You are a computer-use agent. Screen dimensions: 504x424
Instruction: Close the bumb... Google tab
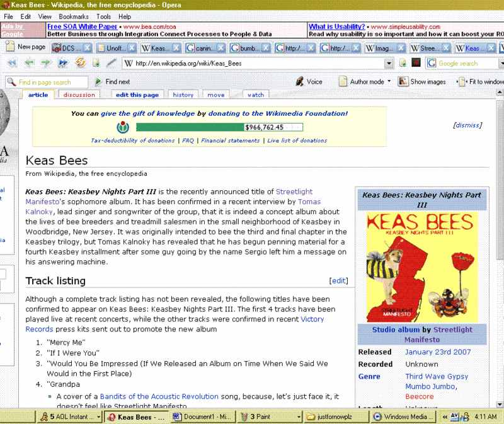click(265, 49)
